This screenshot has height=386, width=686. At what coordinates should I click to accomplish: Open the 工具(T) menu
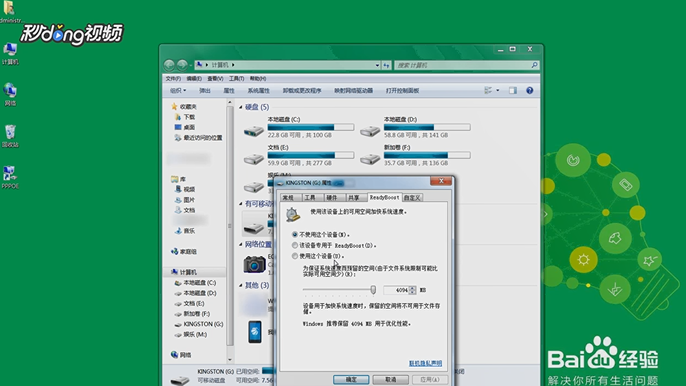[236, 79]
